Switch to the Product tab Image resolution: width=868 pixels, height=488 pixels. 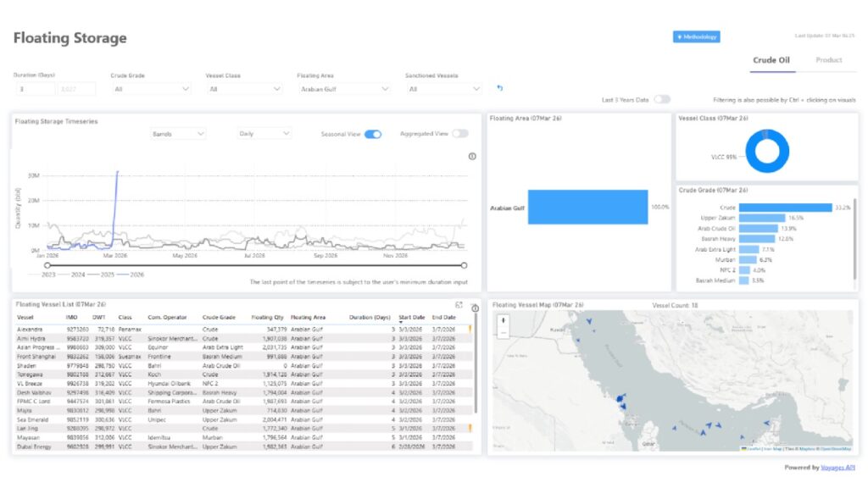828,60
